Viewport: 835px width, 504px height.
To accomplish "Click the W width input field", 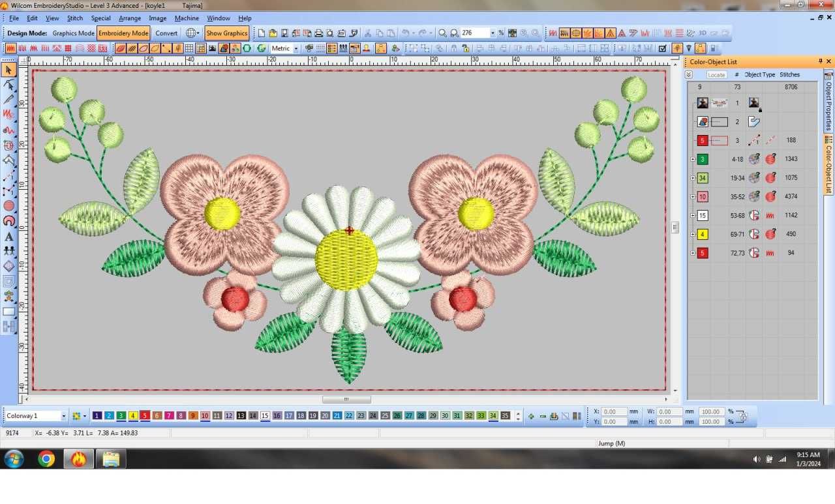I will (670, 411).
